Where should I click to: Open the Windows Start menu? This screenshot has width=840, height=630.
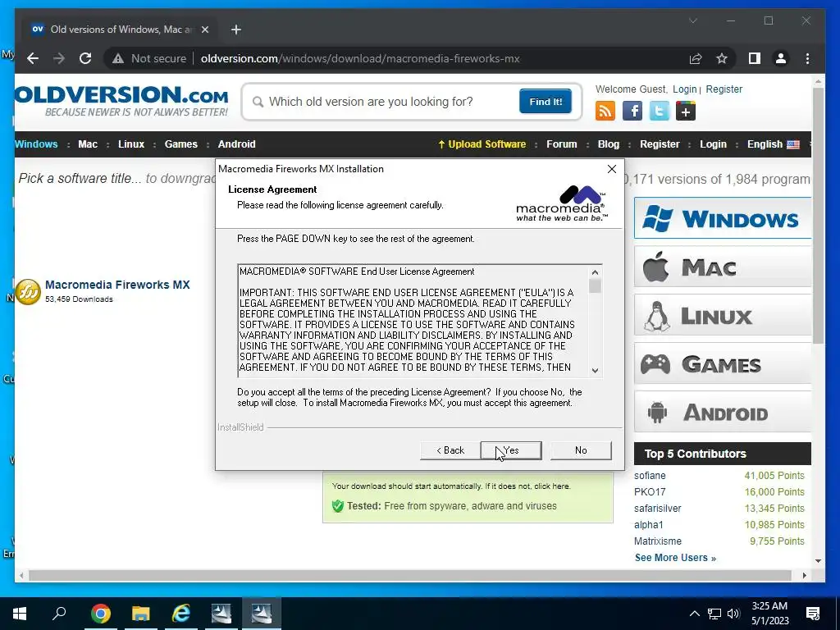(20, 614)
